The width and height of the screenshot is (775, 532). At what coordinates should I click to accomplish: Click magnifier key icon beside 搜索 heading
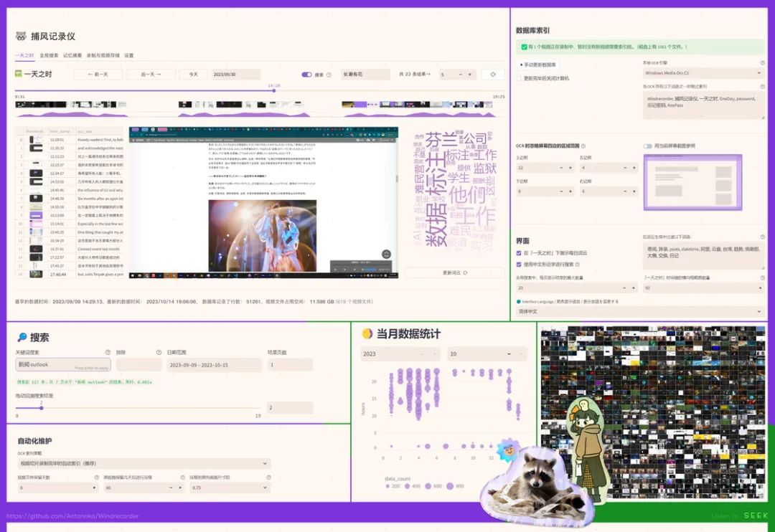point(22,338)
